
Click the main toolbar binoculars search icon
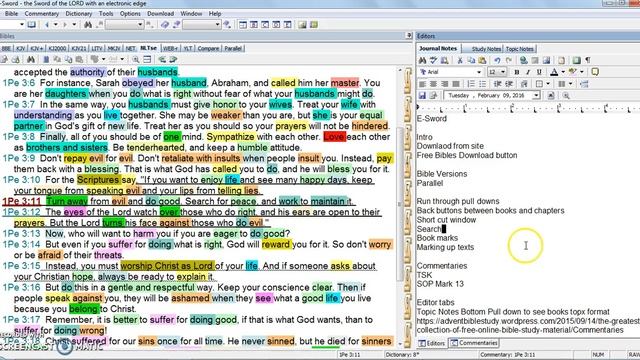pos(88,25)
